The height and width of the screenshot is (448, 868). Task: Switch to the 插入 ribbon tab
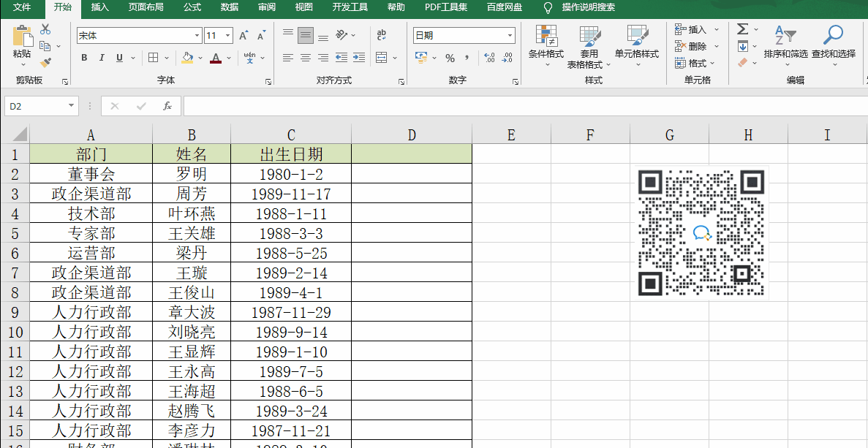(100, 7)
